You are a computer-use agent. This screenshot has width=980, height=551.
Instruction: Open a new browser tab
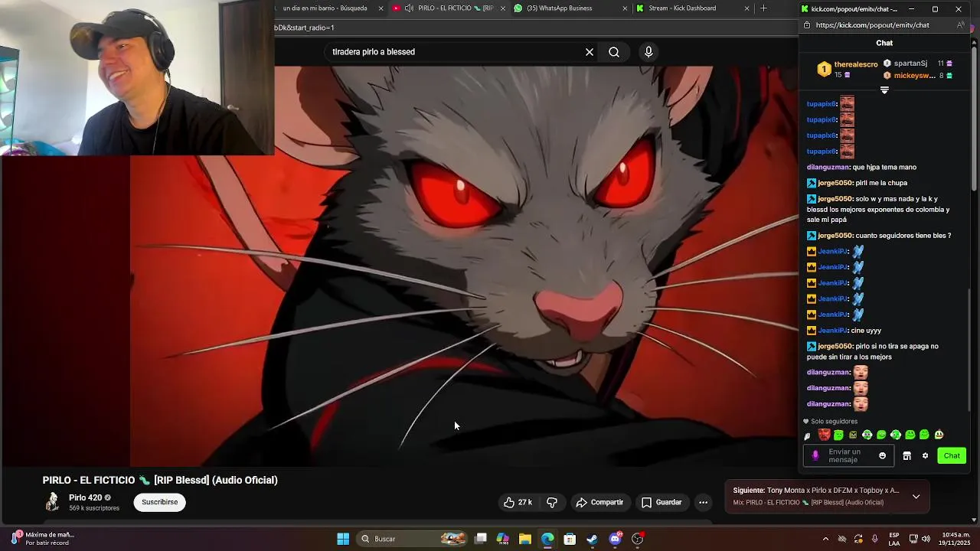[x=763, y=8]
